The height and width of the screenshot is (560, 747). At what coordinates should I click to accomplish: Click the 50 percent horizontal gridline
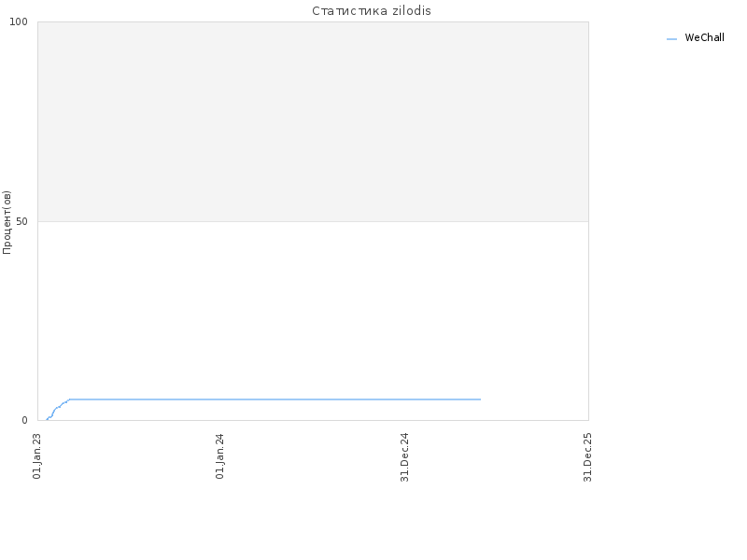pos(313,221)
